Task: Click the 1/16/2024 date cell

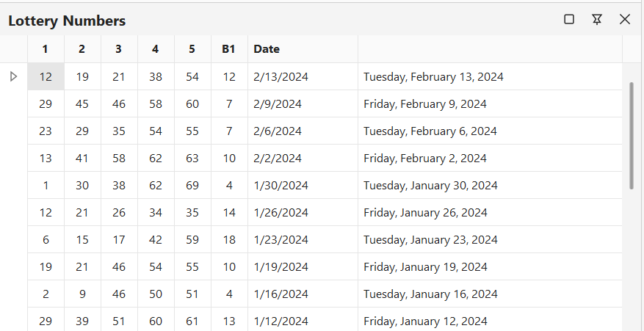Action: pos(281,294)
